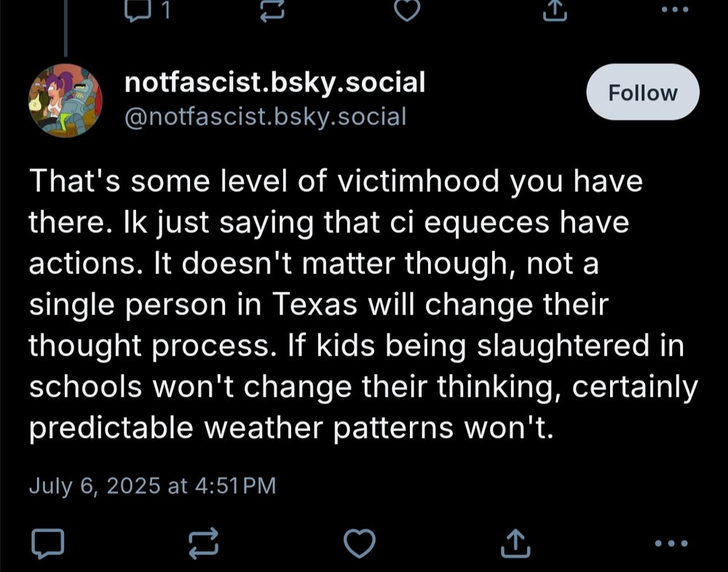Share the parent post above
This screenshot has height=572, width=728.
(555, 11)
